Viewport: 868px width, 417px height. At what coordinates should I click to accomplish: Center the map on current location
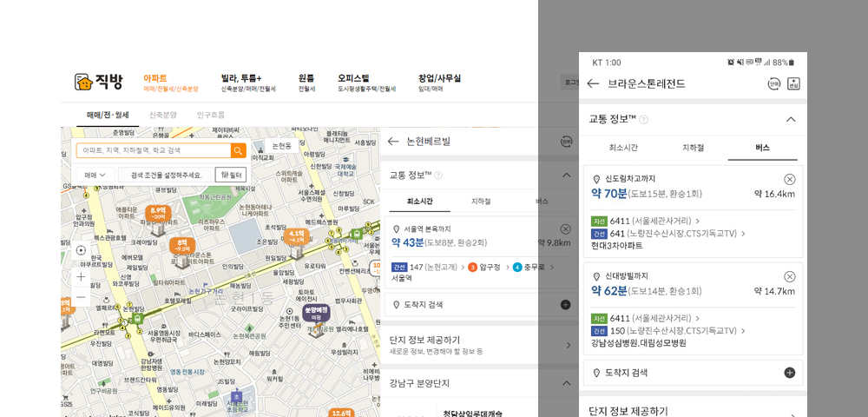[81, 250]
